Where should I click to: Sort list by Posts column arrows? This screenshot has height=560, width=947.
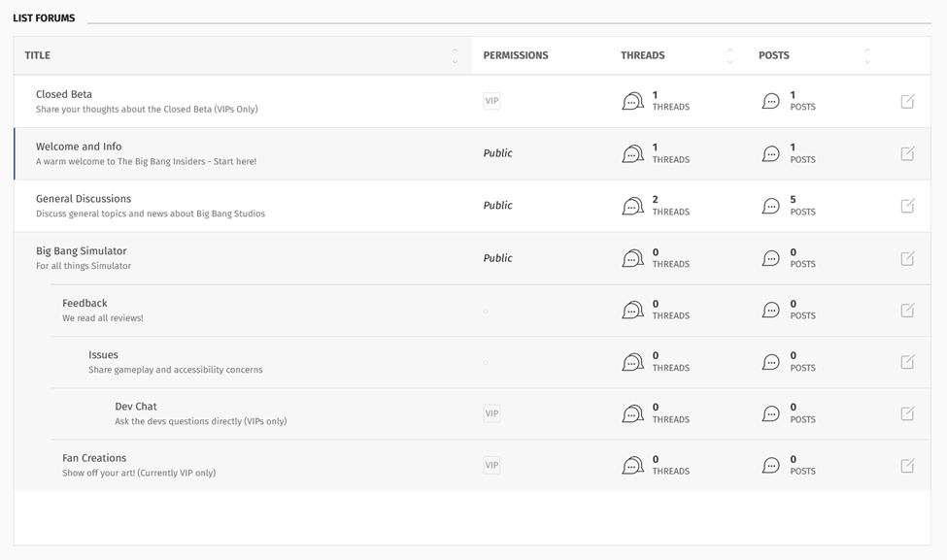pos(867,56)
